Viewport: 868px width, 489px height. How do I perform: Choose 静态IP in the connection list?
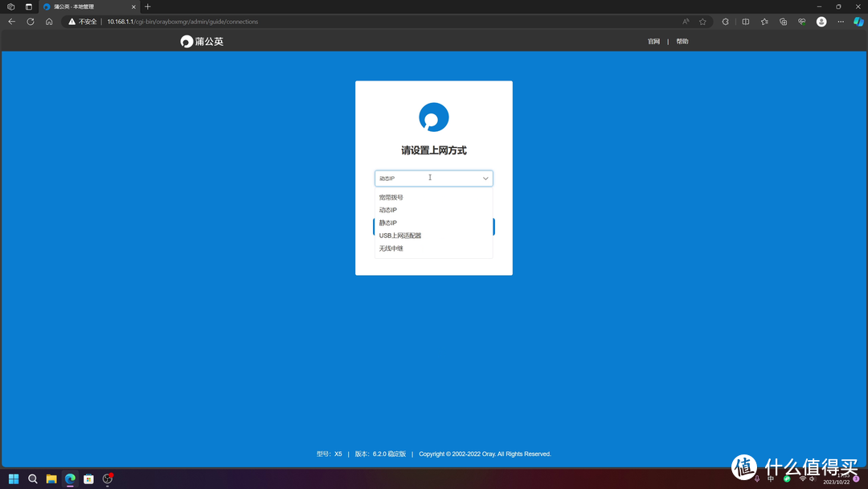pyautogui.click(x=388, y=223)
